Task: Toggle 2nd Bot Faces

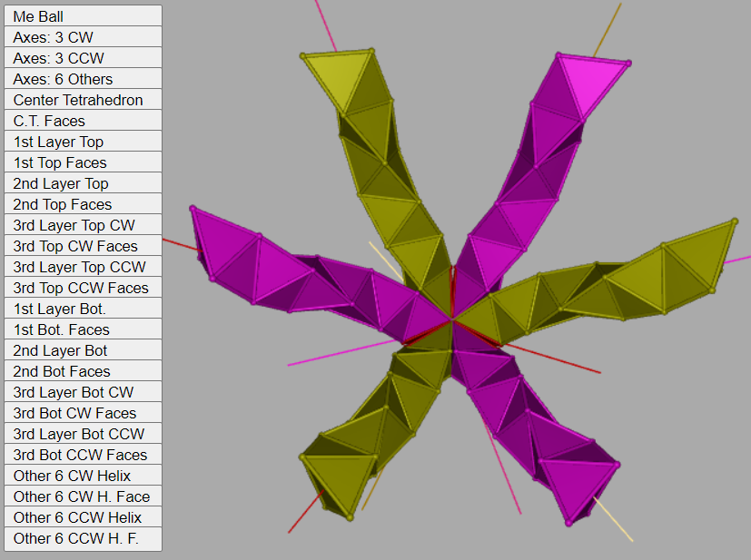Action: point(83,371)
